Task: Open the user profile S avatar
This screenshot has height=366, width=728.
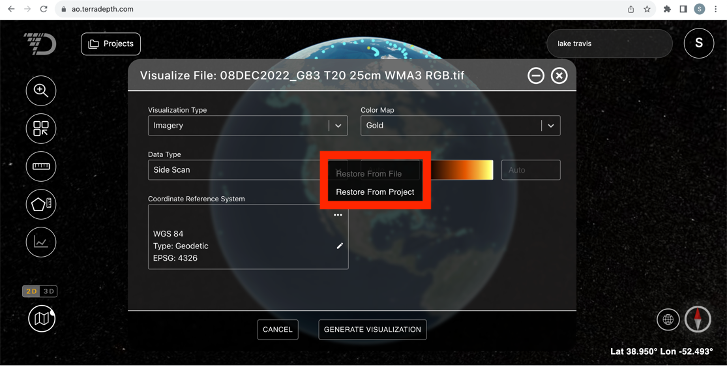Action: click(699, 43)
